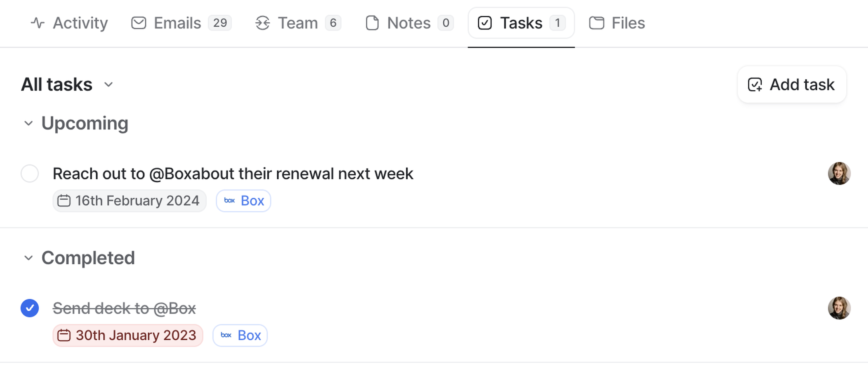Viewport: 868px width, 380px height.
Task: Collapse the Completed section
Action: 29,258
